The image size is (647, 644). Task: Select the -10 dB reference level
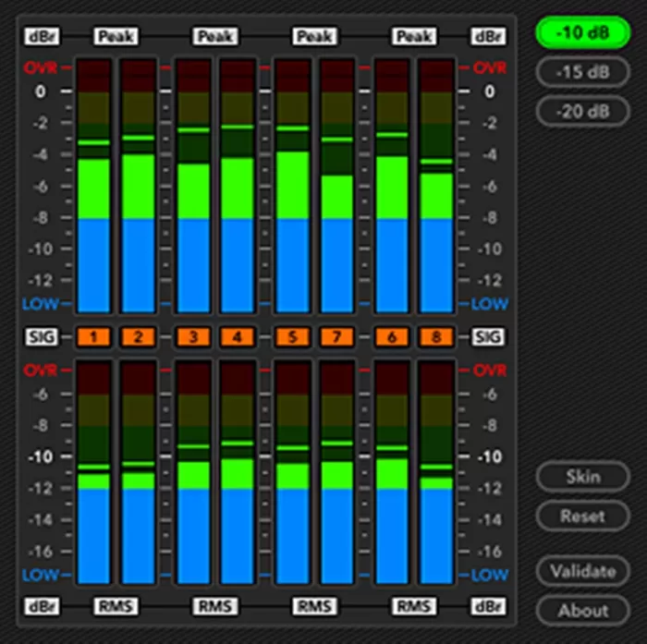click(582, 32)
